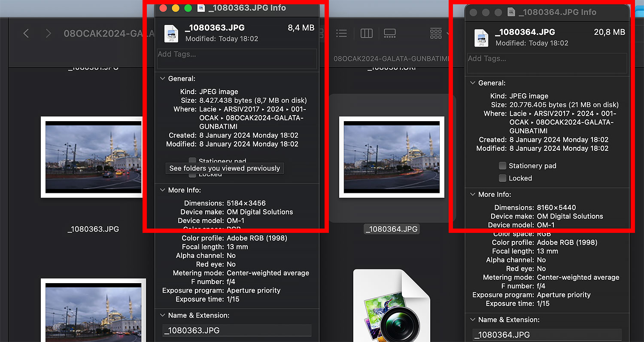Collapse More Info section in _1080364.JPG Info

[x=473, y=195]
